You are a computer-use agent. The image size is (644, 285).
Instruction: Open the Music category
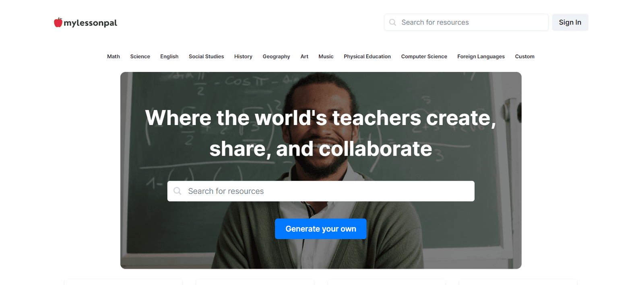(326, 57)
